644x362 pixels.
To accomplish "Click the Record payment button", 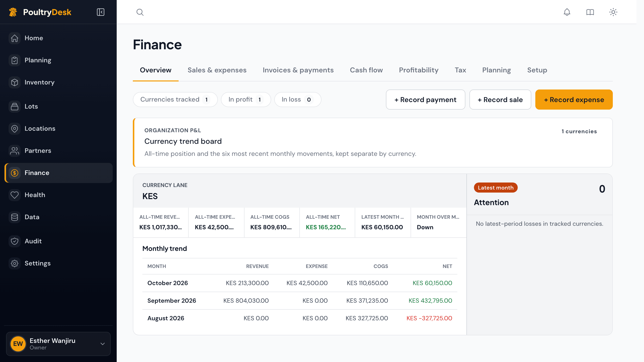I will pyautogui.click(x=425, y=100).
